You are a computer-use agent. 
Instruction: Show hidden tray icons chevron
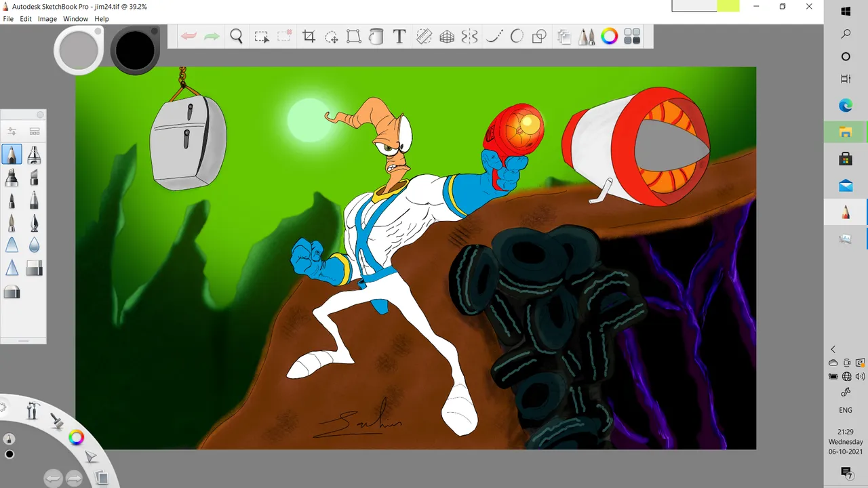tap(833, 349)
